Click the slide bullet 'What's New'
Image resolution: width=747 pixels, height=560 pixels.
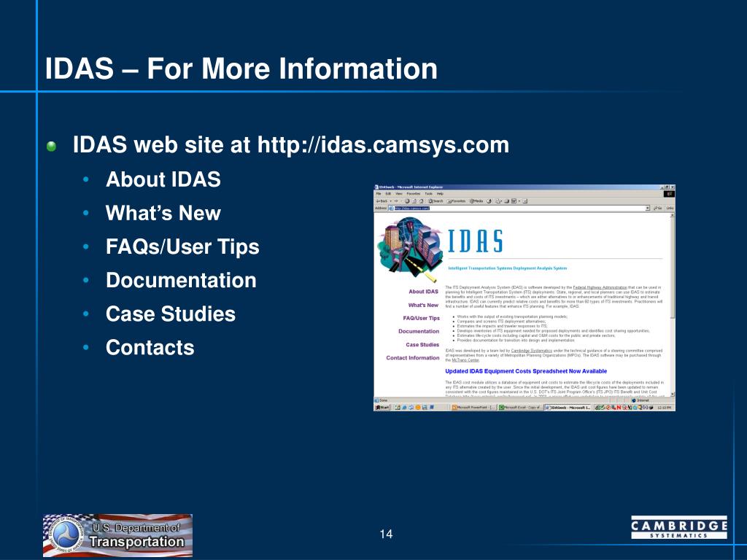[163, 213]
